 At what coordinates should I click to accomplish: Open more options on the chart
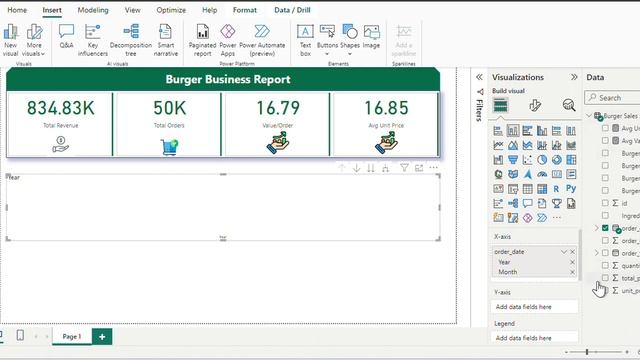tap(433, 168)
